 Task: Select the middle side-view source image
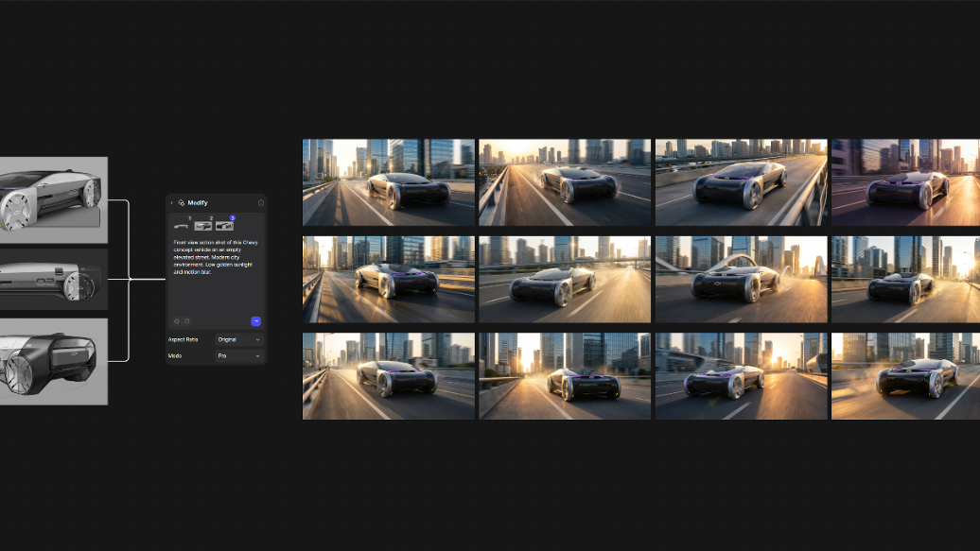point(52,279)
